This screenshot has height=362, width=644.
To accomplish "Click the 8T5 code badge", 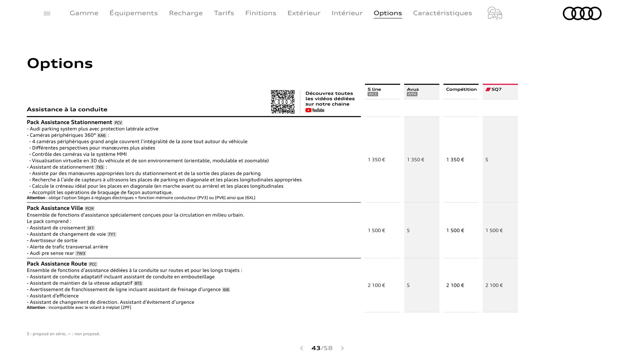I will 138,283.
